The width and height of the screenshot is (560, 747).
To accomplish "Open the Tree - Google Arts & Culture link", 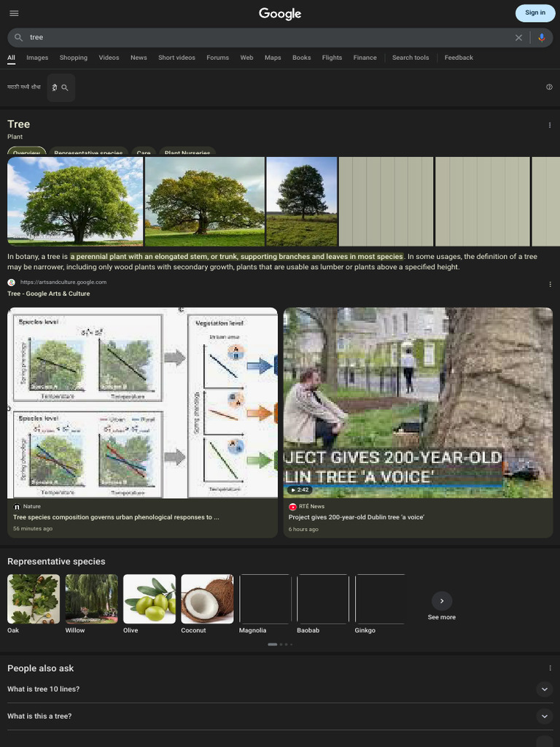I will [49, 293].
